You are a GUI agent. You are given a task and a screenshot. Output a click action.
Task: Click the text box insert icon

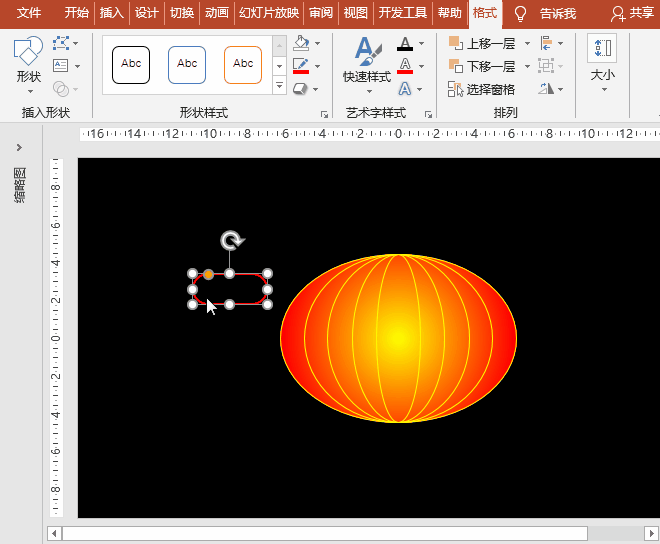(x=61, y=66)
